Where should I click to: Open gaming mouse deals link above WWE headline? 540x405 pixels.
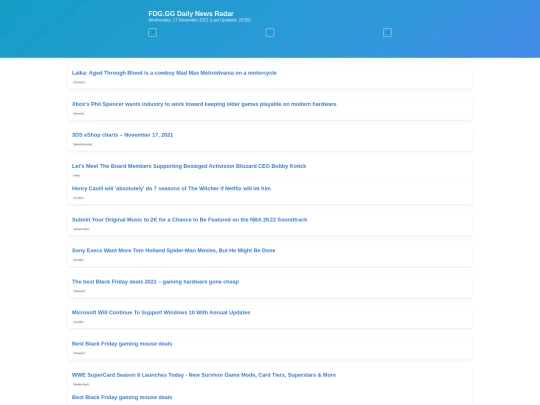(122, 344)
